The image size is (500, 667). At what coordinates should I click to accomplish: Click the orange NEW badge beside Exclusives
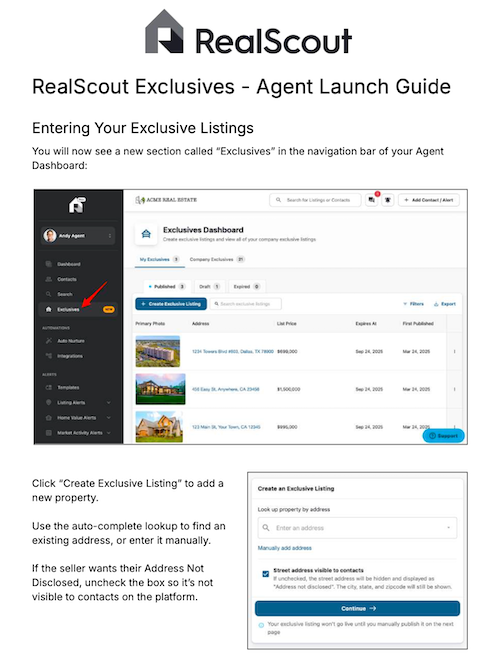(x=109, y=309)
